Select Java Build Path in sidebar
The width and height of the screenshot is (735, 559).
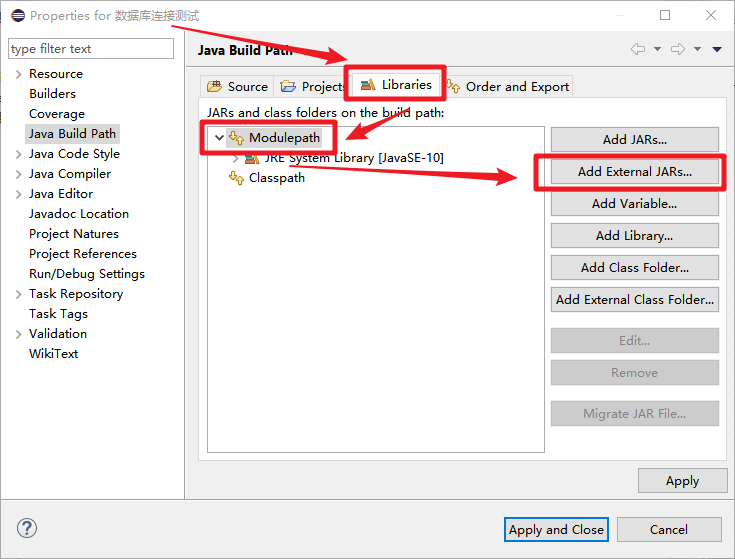pos(72,134)
